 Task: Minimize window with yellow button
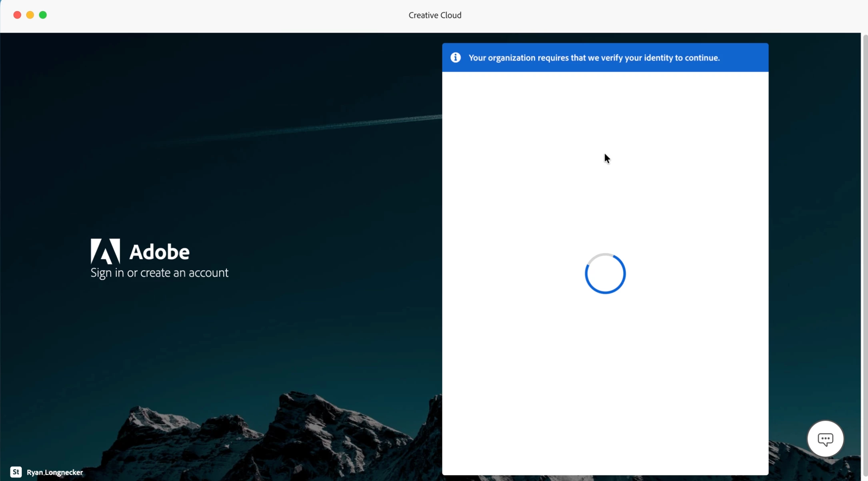[x=30, y=15]
